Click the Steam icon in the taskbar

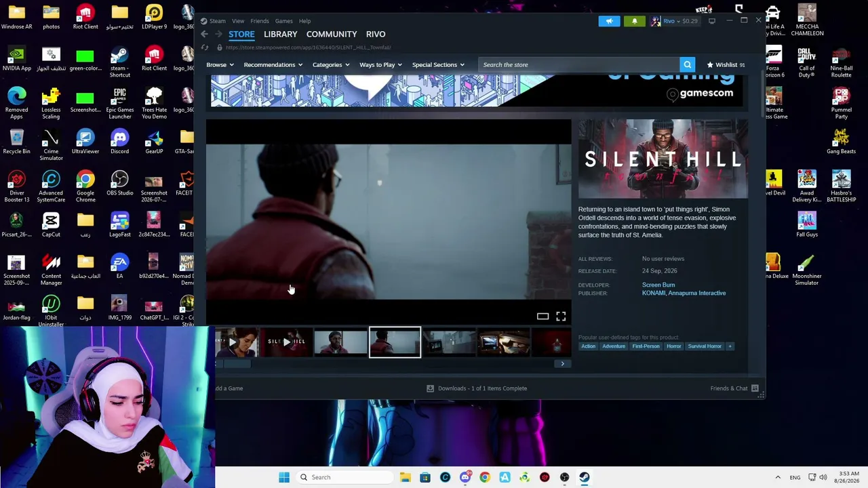(585, 477)
